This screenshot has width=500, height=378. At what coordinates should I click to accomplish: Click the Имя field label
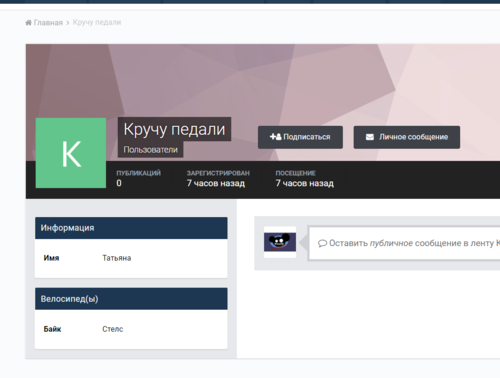pos(51,258)
